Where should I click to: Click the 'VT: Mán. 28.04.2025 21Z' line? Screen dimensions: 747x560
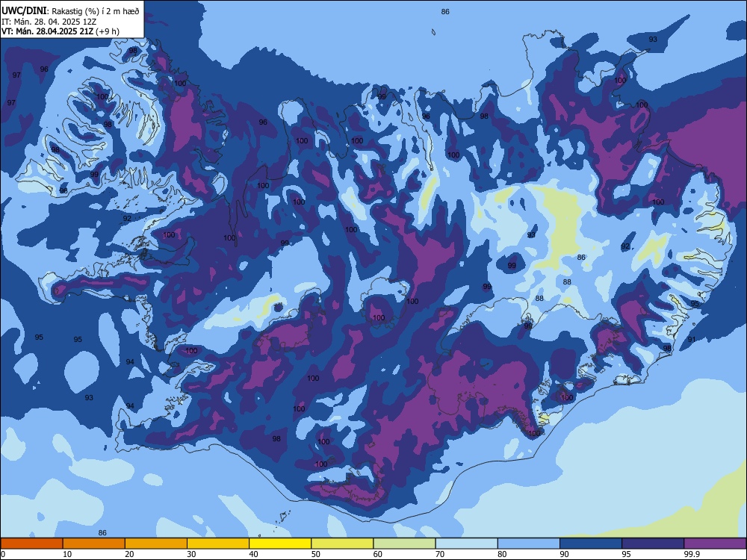47,31
